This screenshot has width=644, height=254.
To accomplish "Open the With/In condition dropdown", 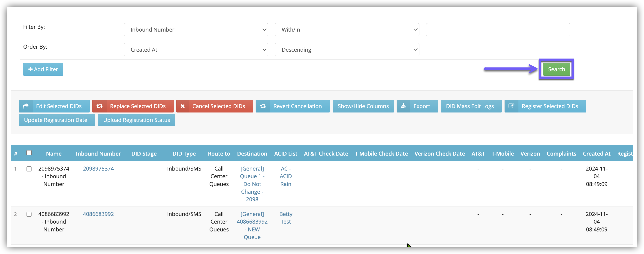I will click(347, 30).
